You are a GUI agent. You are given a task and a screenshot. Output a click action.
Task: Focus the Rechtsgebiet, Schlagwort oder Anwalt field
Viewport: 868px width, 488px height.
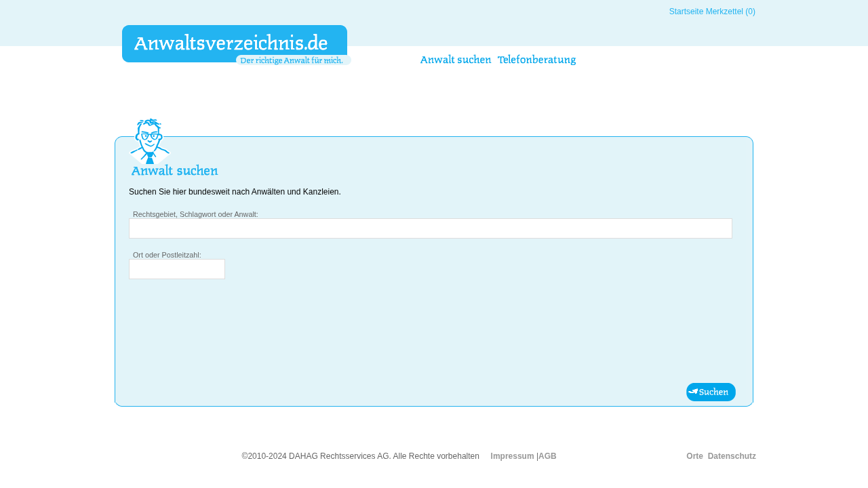(431, 228)
